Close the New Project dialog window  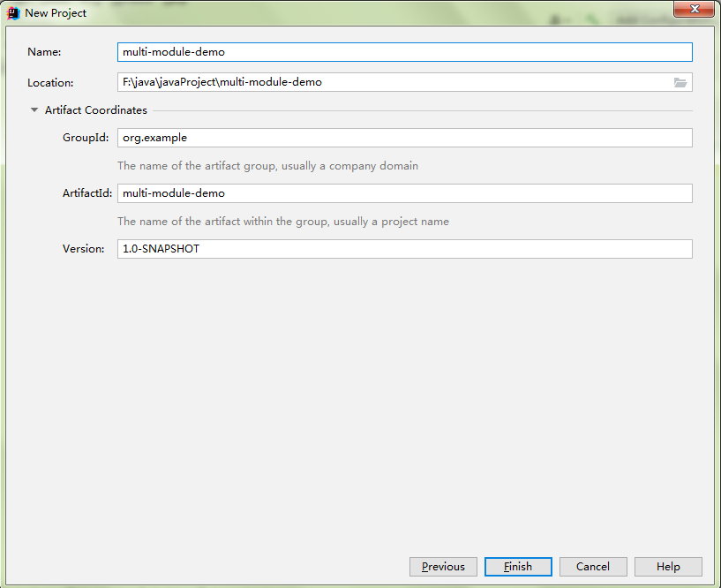[x=694, y=10]
